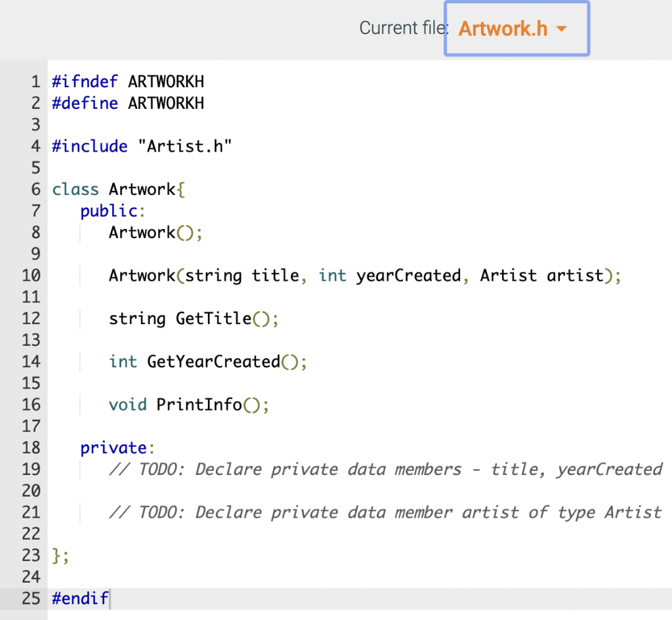Click the Current file label
The width and height of the screenshot is (672, 620).
[x=402, y=28]
